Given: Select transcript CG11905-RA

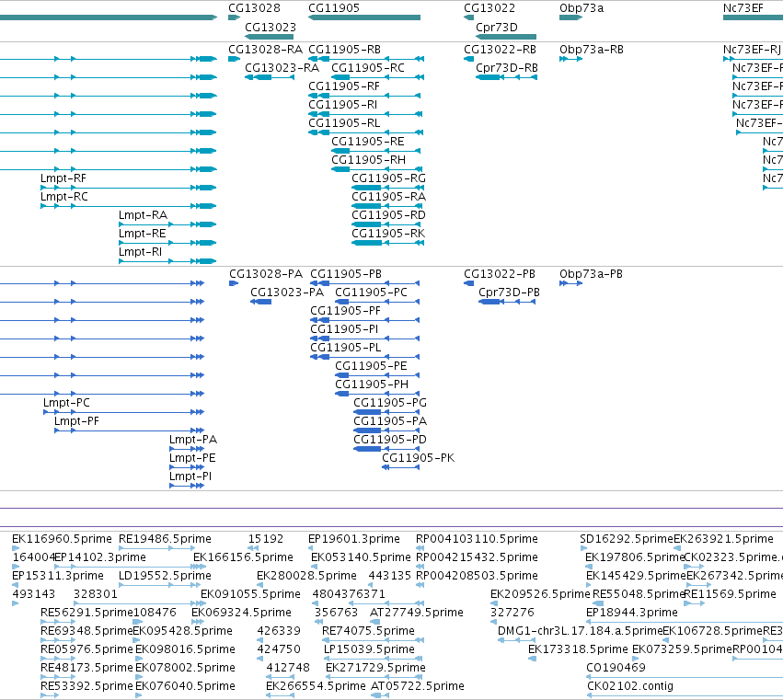Looking at the screenshot, I should pos(388,197).
